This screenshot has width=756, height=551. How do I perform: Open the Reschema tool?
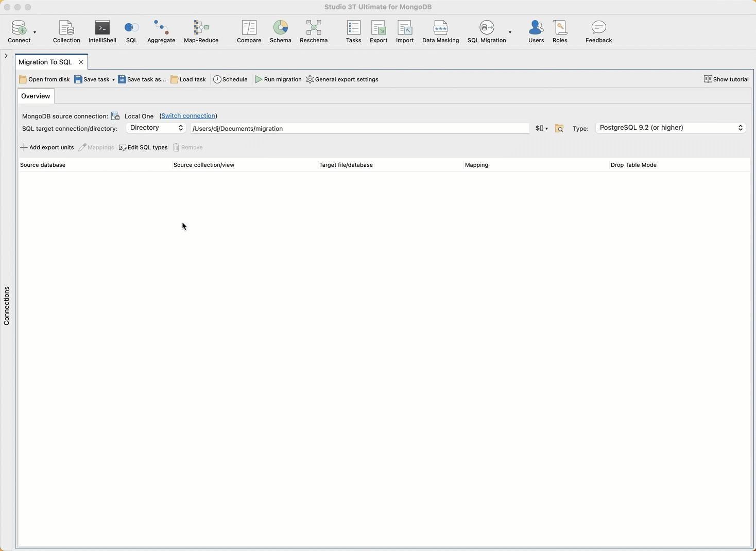(x=314, y=31)
